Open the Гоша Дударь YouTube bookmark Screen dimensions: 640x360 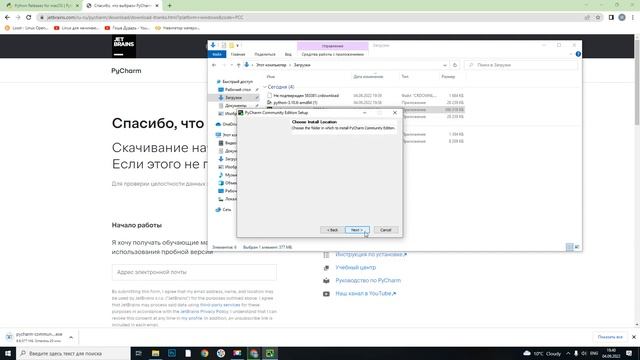[x=127, y=28]
